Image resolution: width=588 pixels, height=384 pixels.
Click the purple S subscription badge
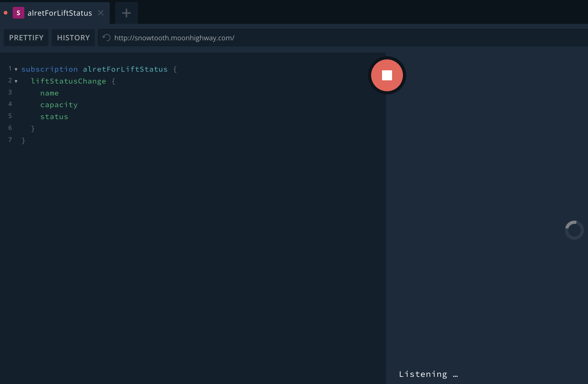(x=18, y=13)
